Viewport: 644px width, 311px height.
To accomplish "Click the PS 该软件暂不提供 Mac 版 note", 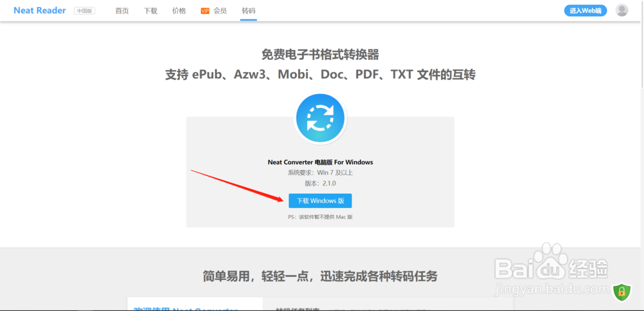I will click(320, 217).
